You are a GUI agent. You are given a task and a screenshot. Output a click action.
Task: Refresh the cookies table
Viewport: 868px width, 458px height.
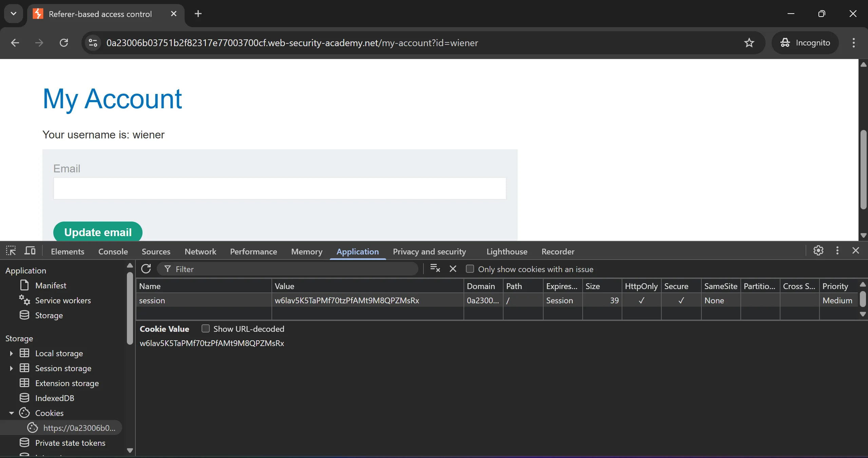pos(146,269)
